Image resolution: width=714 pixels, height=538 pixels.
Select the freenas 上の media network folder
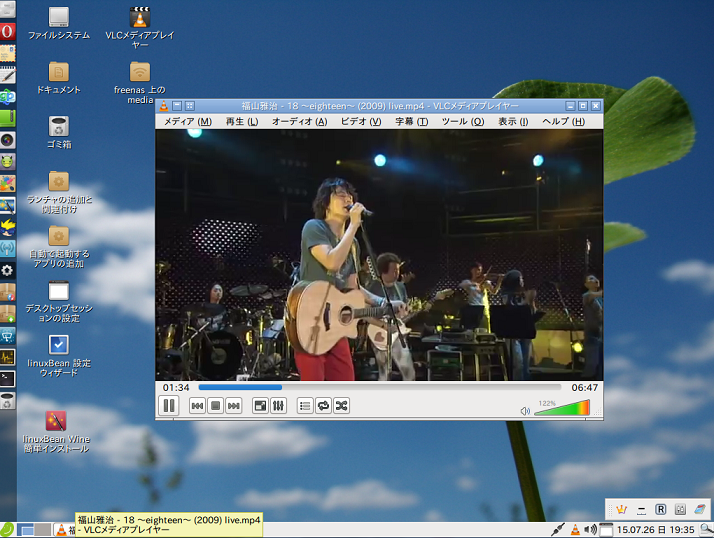[140, 82]
